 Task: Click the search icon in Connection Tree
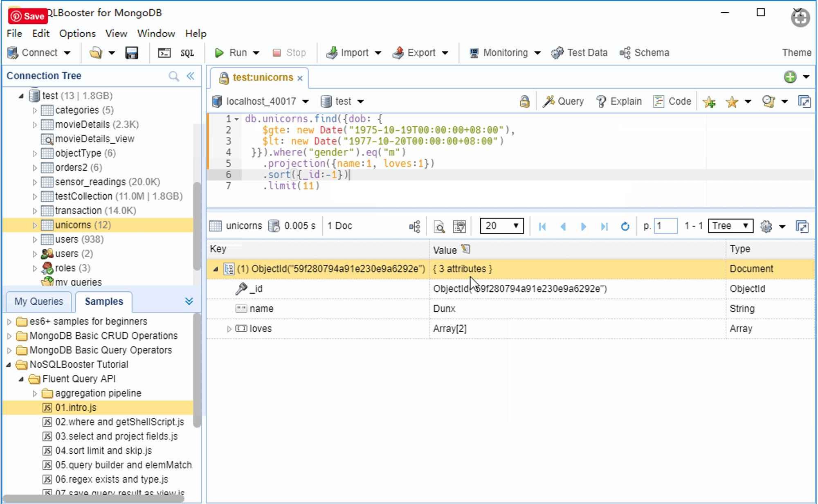[x=174, y=76]
